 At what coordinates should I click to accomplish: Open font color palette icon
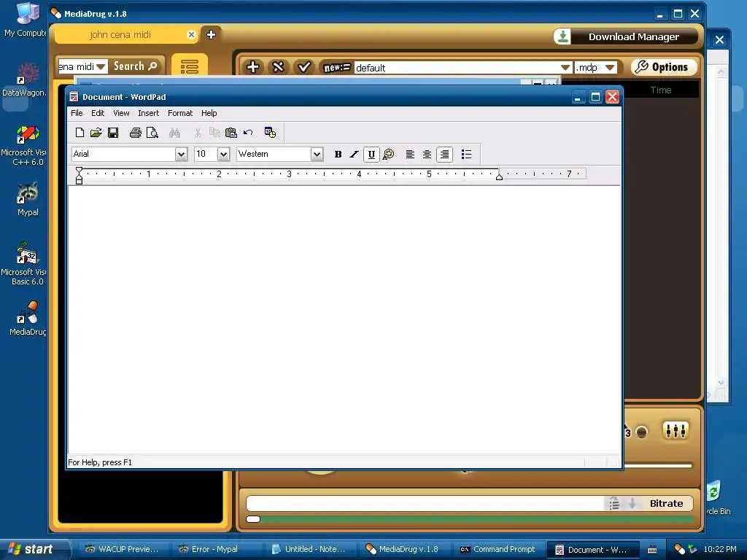[389, 155]
